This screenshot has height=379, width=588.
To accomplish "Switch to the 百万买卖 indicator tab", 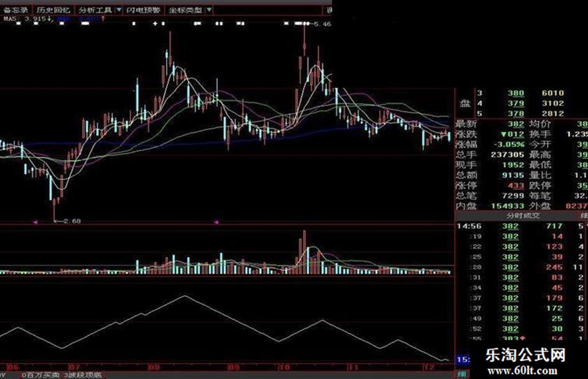I will pyautogui.click(x=40, y=375).
